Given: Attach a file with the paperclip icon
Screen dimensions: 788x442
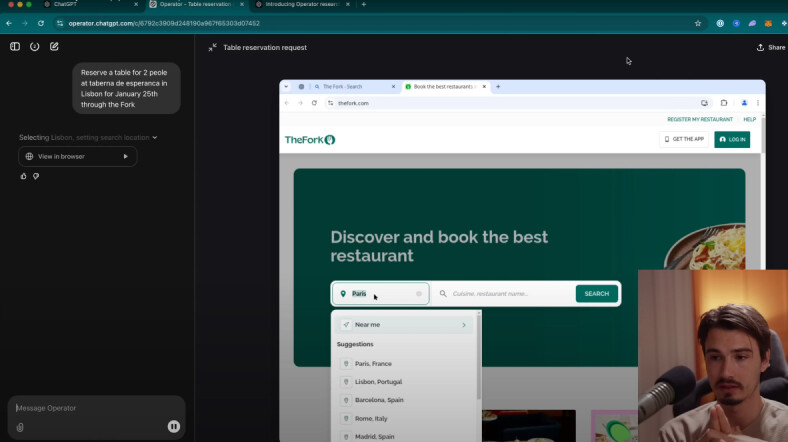Looking at the screenshot, I should (x=20, y=427).
